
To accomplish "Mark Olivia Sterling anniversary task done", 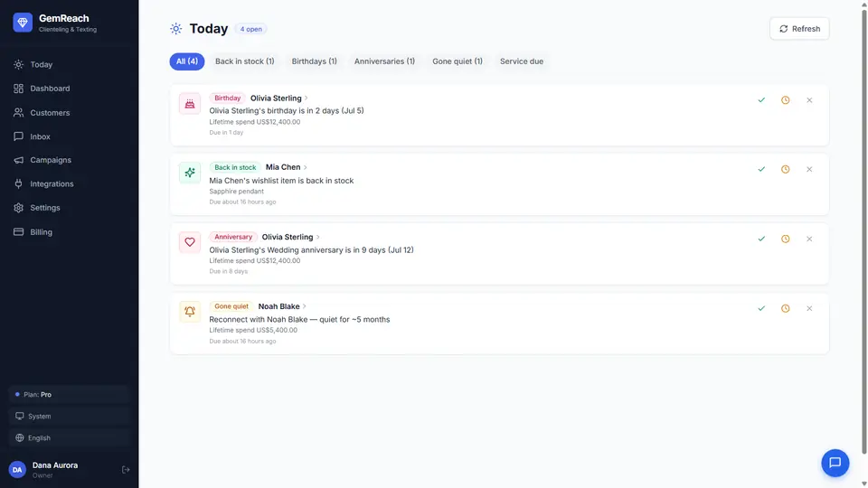I will (x=761, y=239).
